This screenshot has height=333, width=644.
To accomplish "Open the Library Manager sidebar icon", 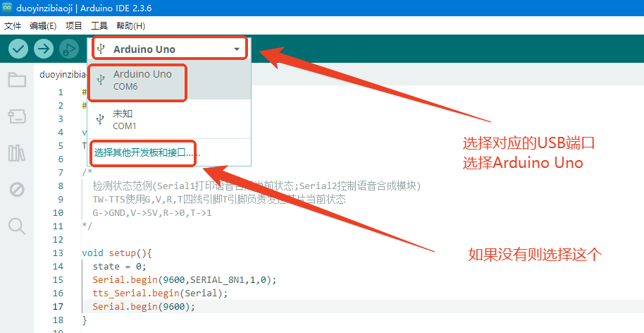I will click(x=17, y=153).
